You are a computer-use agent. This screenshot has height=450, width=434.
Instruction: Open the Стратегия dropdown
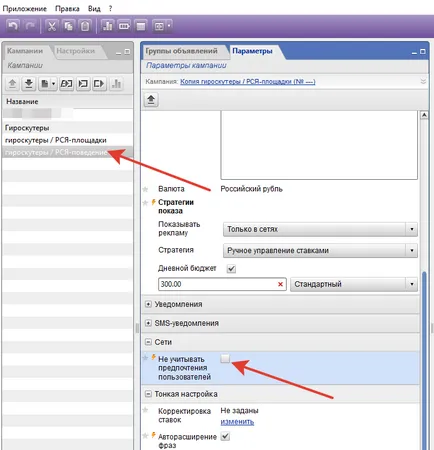pos(320,250)
